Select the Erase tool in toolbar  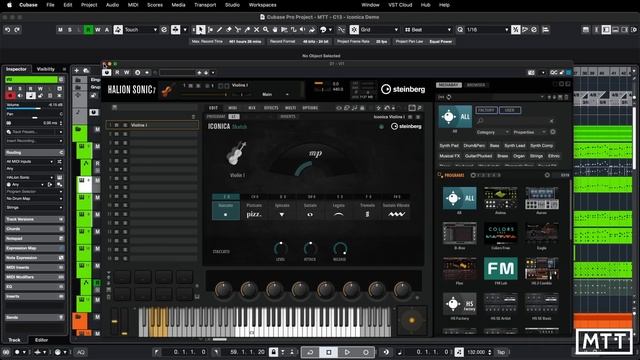click(229, 30)
